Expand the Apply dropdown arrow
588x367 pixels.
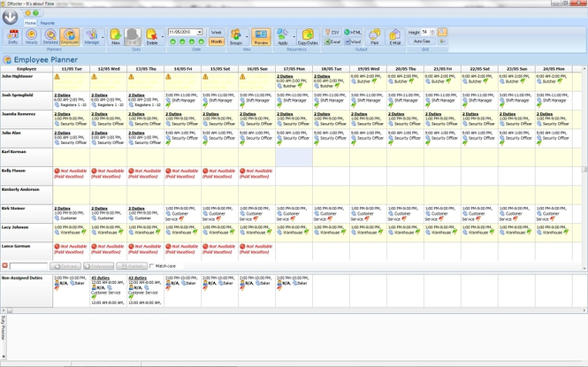pyautogui.click(x=294, y=37)
